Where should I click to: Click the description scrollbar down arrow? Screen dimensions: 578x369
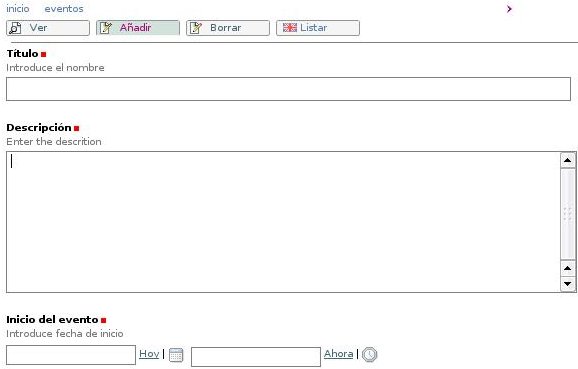point(568,284)
